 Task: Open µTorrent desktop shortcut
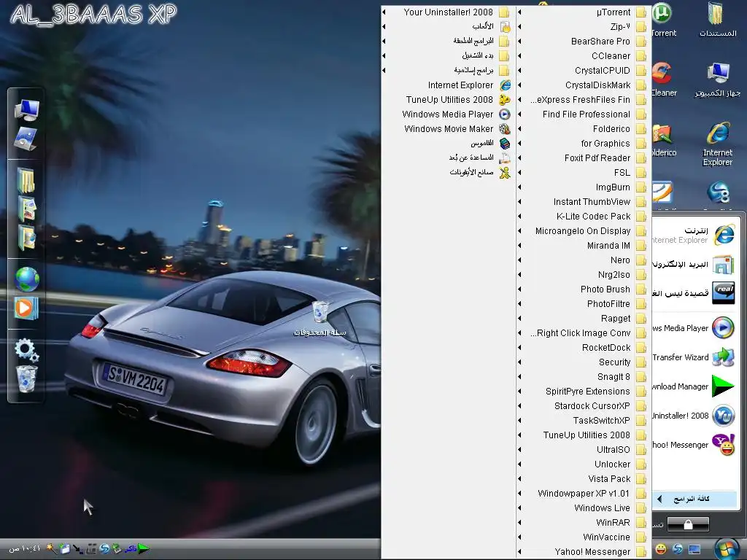tap(662, 20)
